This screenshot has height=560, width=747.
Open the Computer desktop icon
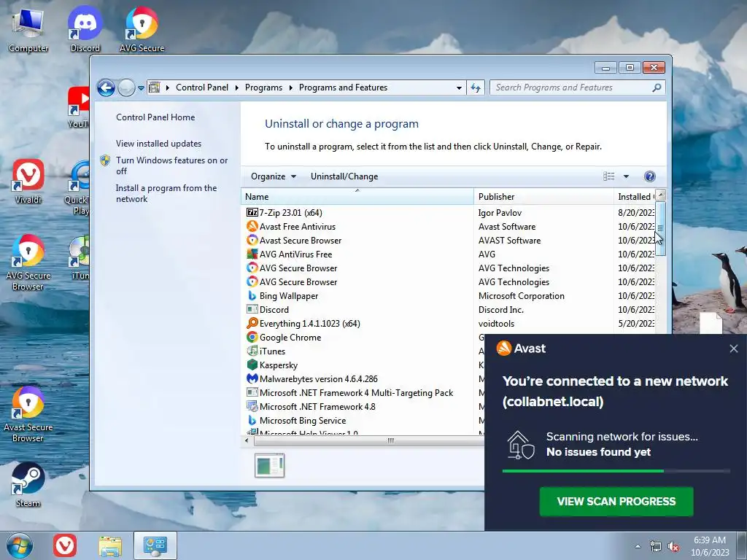coord(28,29)
